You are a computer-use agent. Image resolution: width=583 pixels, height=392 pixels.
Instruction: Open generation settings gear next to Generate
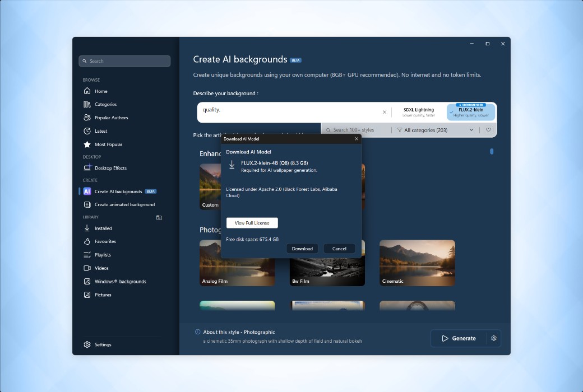click(x=494, y=338)
